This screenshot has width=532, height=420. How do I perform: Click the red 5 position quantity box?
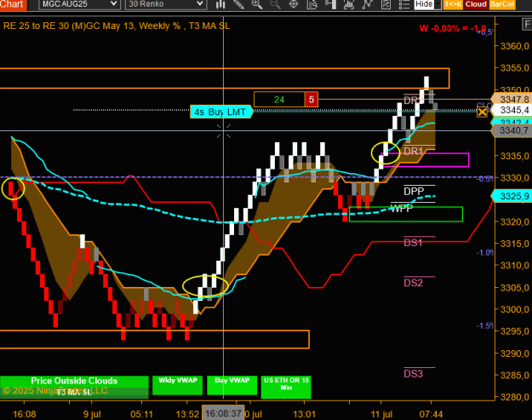click(x=312, y=100)
